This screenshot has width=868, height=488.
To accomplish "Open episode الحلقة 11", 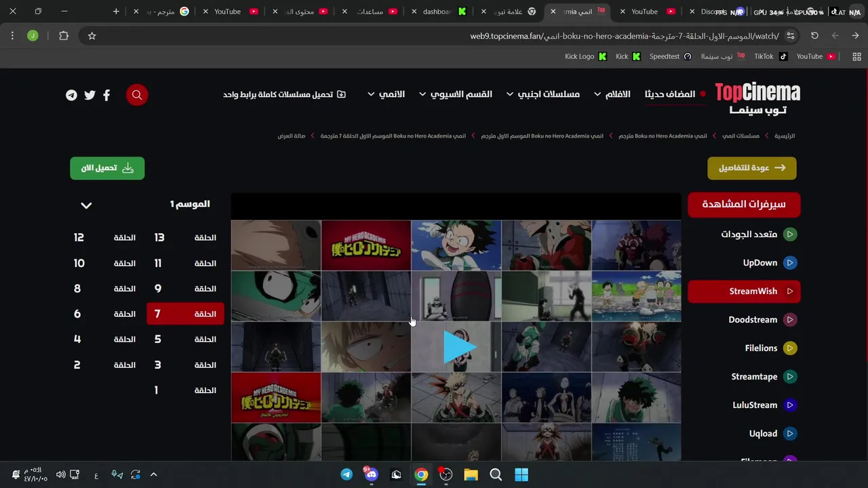I will [x=185, y=263].
